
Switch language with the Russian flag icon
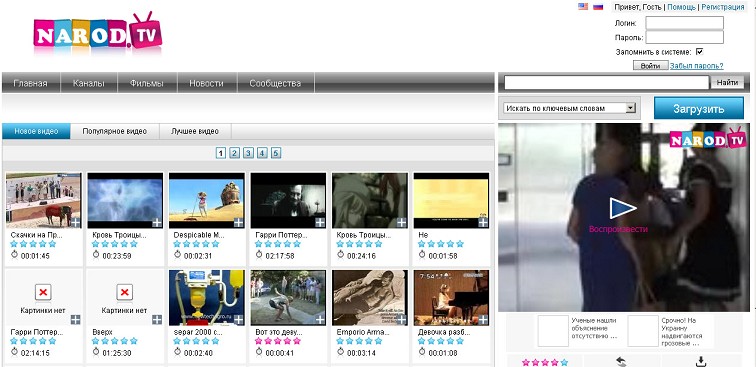point(598,7)
